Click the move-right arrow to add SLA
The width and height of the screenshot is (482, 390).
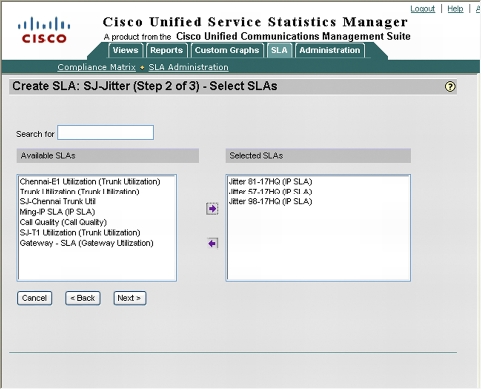coord(212,209)
